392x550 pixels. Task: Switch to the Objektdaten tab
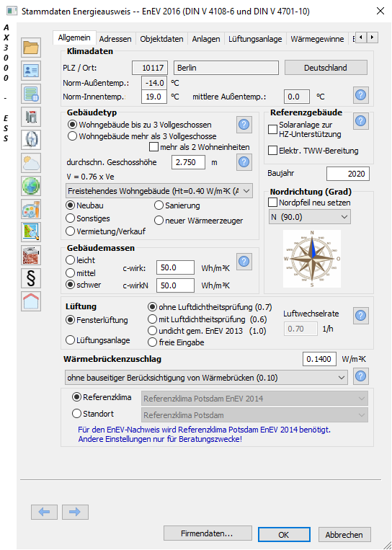coord(161,39)
